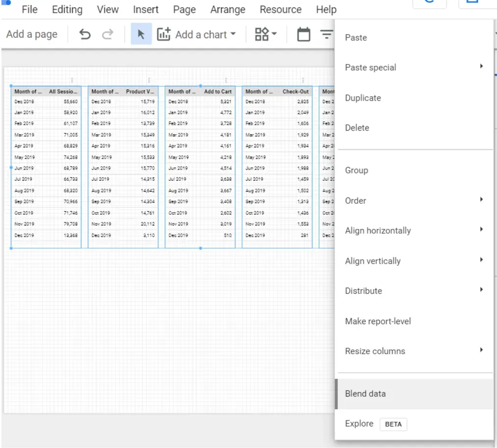Viewport: 497px width, 448px height.
Task: Open the Resource menu
Action: (280, 9)
